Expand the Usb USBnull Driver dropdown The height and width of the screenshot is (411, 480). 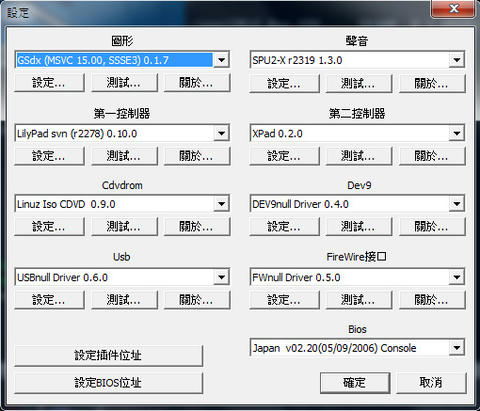pyautogui.click(x=221, y=277)
